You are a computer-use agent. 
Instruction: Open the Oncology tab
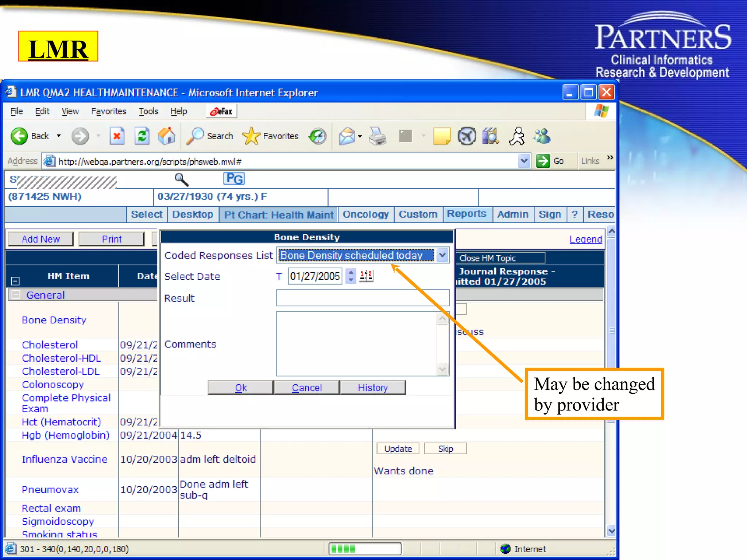coord(365,214)
